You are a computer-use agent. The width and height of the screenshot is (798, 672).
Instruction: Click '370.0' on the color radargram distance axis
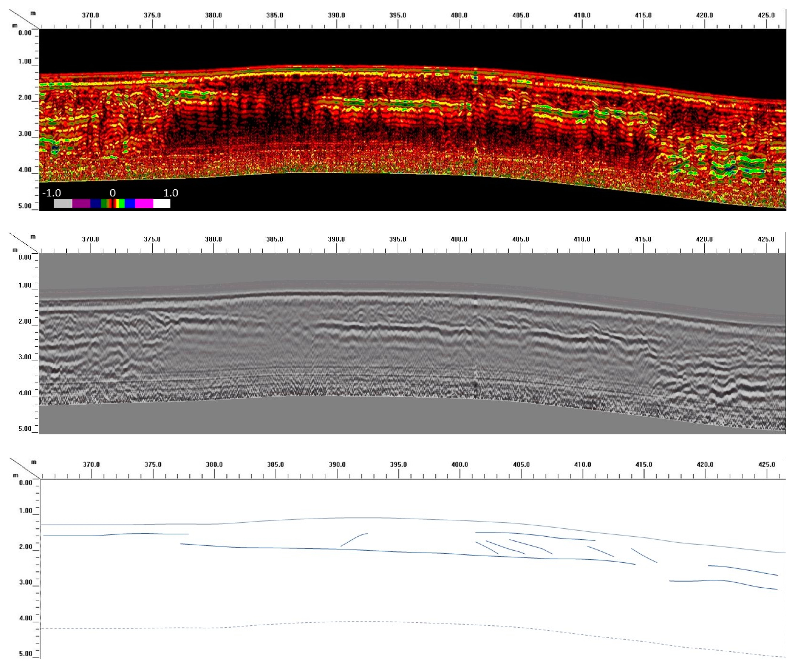91,15
